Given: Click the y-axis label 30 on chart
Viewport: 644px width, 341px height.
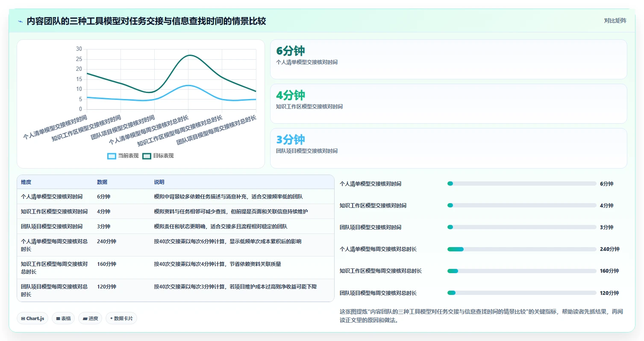Looking at the screenshot, I should [x=79, y=49].
